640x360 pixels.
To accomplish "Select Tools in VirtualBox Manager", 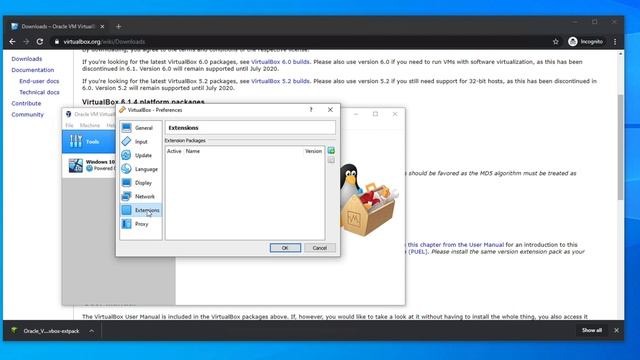I will coord(89,142).
